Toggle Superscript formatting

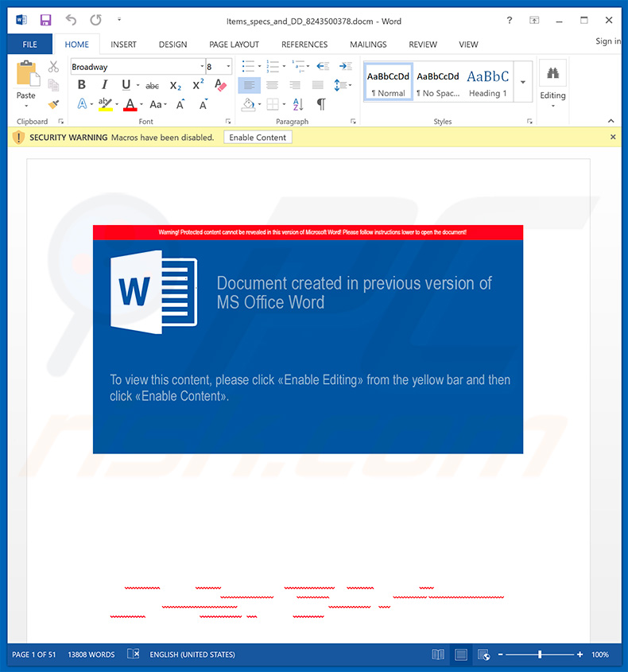[198, 85]
